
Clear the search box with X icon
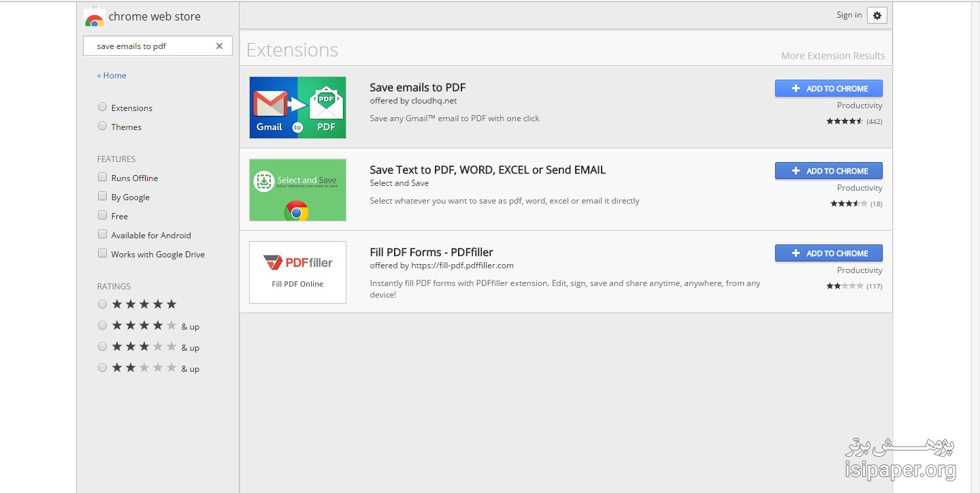(219, 46)
